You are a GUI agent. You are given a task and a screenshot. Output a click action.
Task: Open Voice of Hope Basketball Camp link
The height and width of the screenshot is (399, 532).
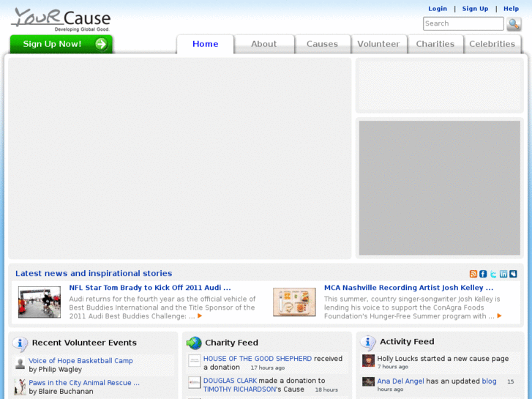point(80,361)
